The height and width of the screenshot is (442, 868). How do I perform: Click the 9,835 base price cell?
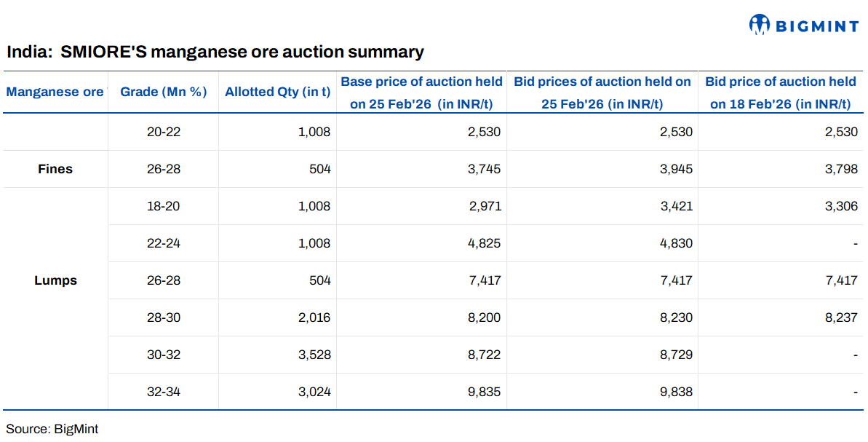pos(485,392)
